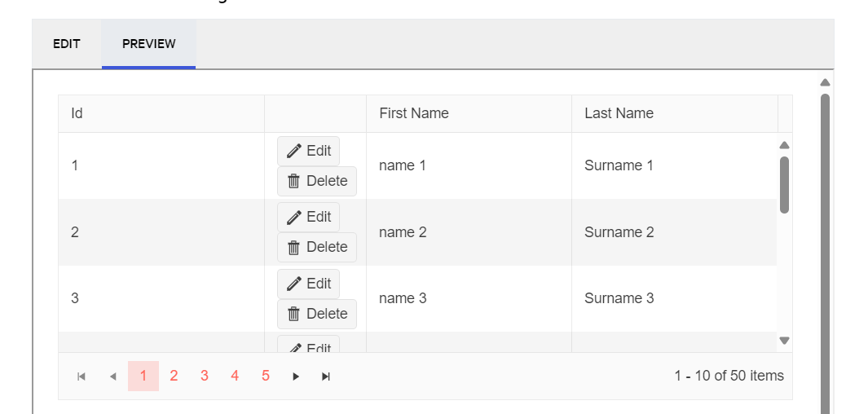Click the Last Name column header

coord(619,113)
